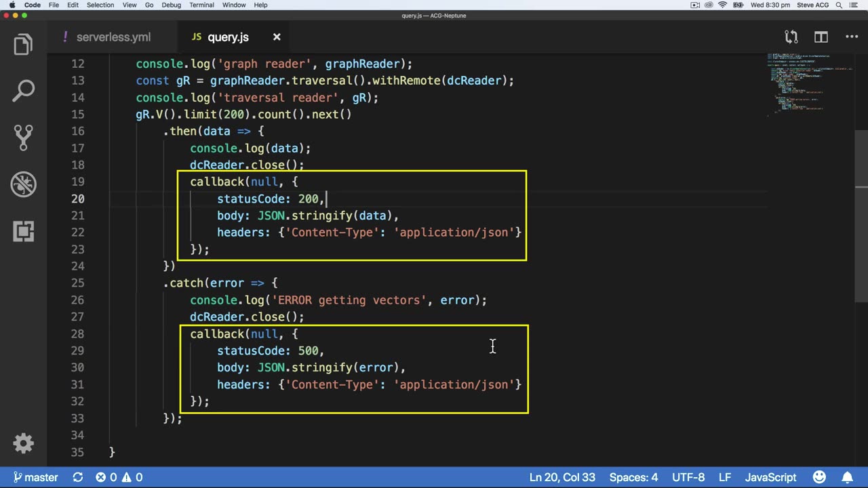Screen dimensions: 868x488
Task: Open Spotlight search magnifier in menu bar
Action: [x=840, y=5]
